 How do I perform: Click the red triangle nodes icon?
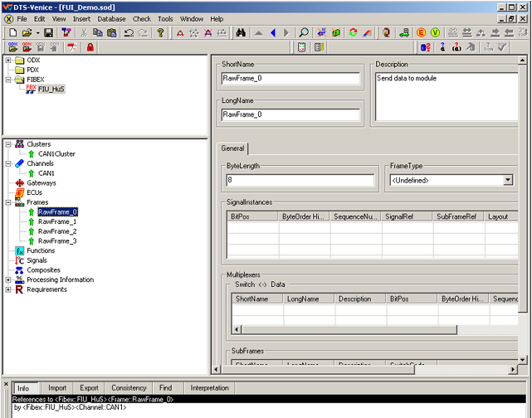[x=180, y=33]
